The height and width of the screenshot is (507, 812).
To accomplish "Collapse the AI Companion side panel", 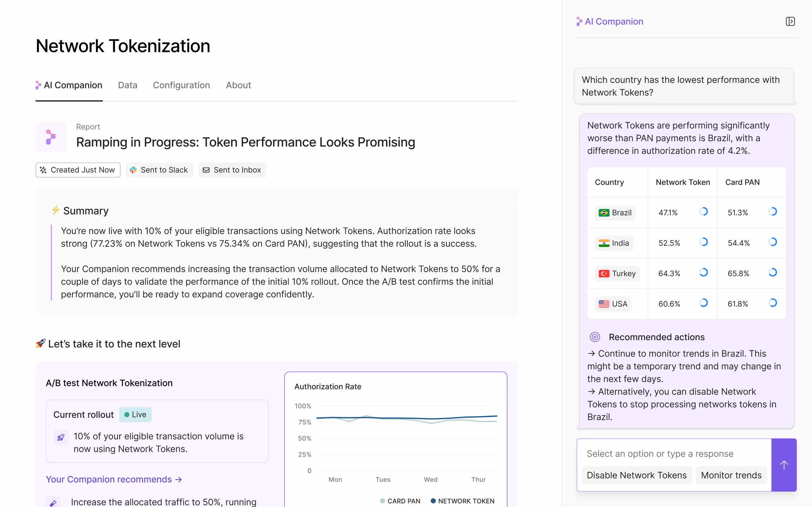I will point(790,22).
